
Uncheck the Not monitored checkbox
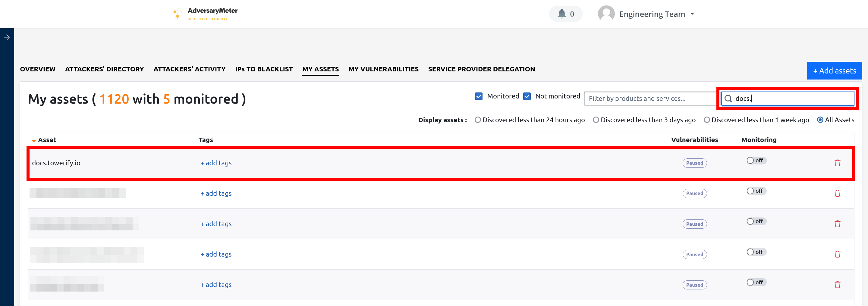[x=527, y=96]
